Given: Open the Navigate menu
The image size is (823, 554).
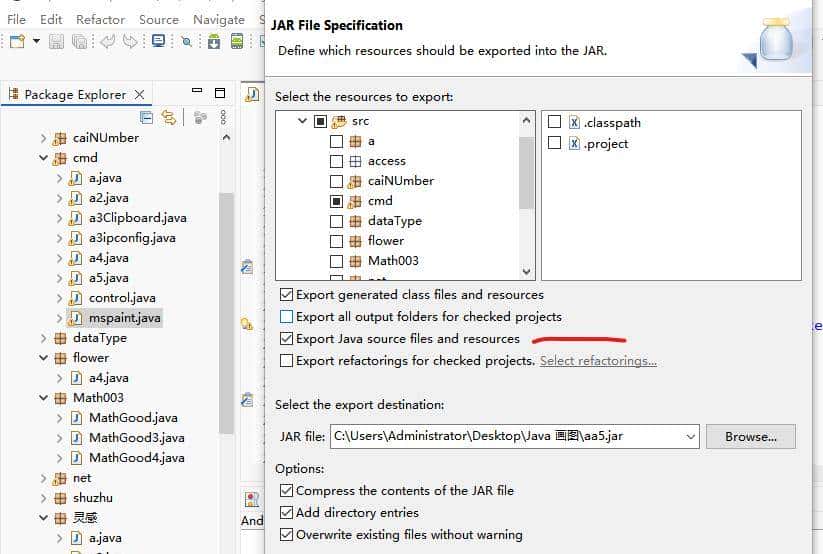Looking at the screenshot, I should point(219,19).
